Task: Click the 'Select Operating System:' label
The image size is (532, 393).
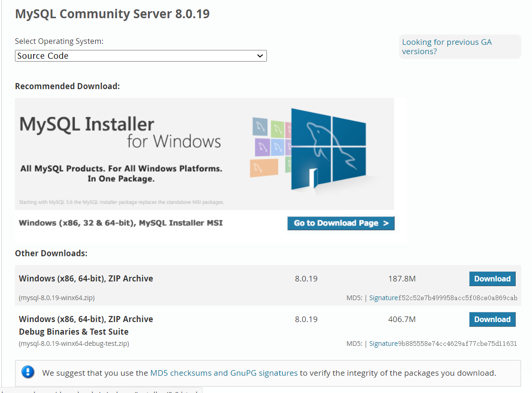Action: pyautogui.click(x=59, y=41)
